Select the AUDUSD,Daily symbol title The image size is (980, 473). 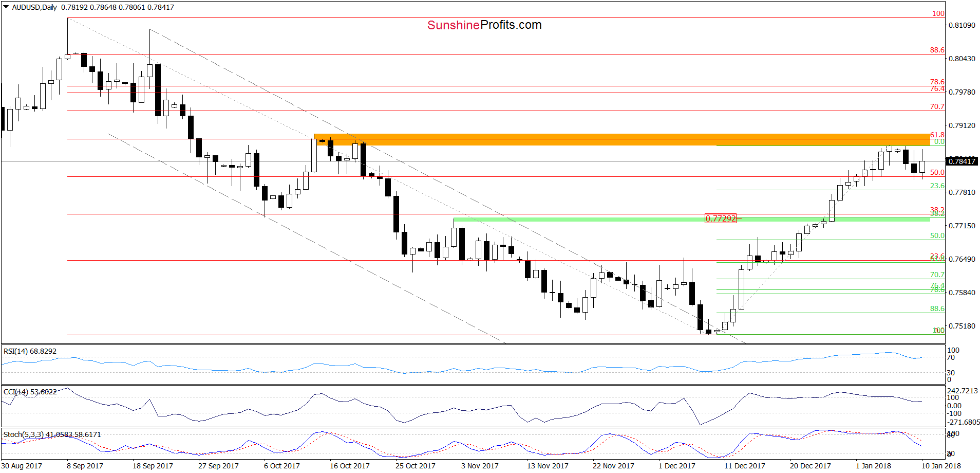pyautogui.click(x=34, y=7)
